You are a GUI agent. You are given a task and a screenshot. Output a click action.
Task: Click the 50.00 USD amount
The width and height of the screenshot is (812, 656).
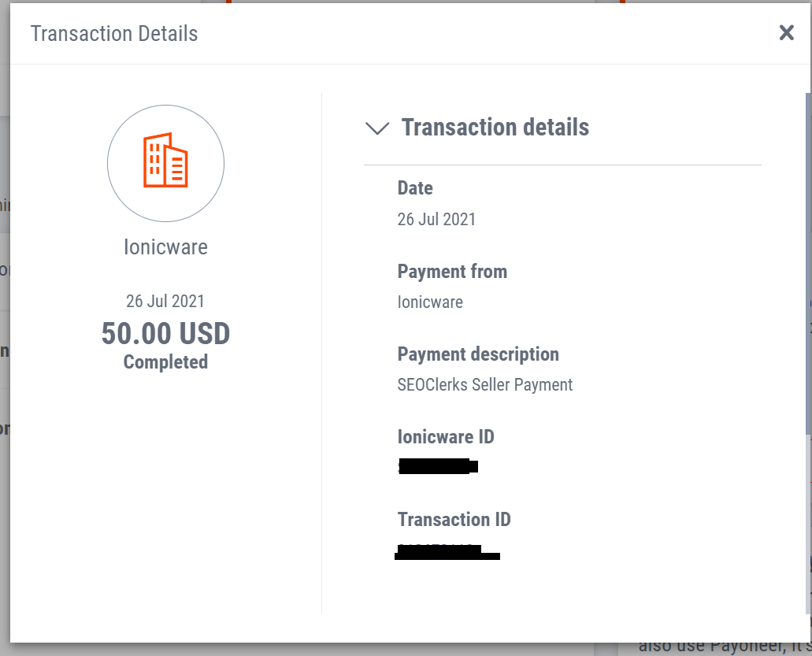pyautogui.click(x=165, y=334)
